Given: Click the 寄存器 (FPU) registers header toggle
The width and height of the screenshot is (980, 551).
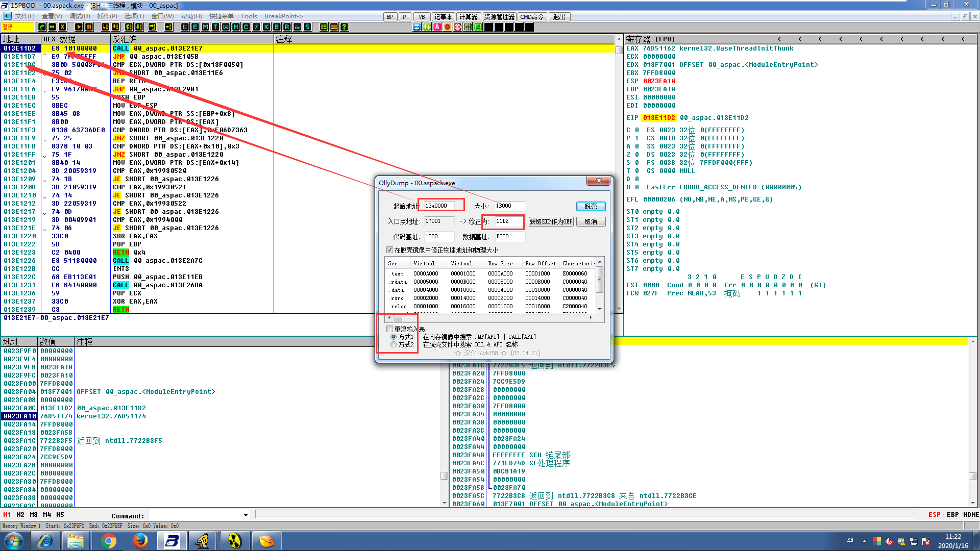Looking at the screenshot, I should click(x=650, y=39).
